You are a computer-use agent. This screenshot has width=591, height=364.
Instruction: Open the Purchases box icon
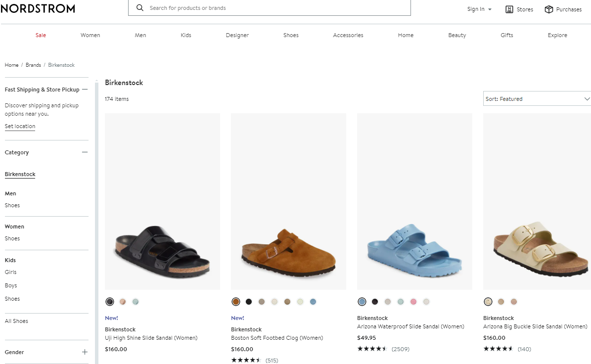(x=548, y=9)
